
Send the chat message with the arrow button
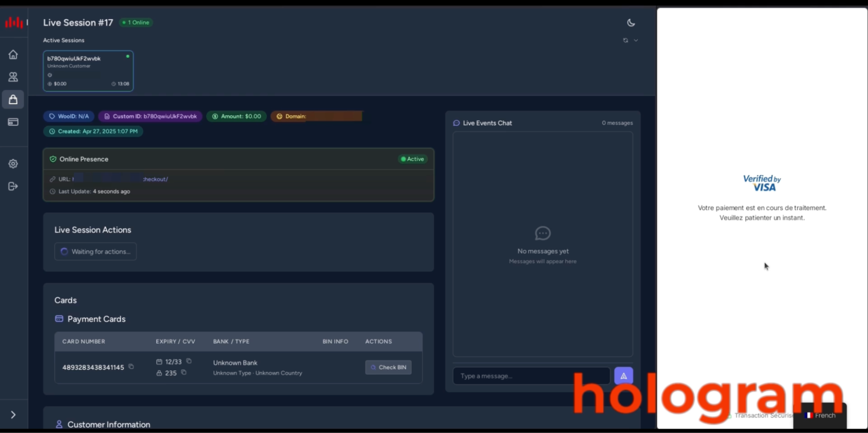coord(624,376)
